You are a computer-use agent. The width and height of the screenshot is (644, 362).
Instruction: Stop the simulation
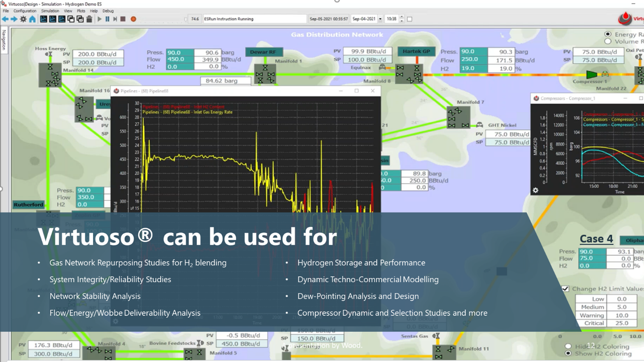click(123, 19)
